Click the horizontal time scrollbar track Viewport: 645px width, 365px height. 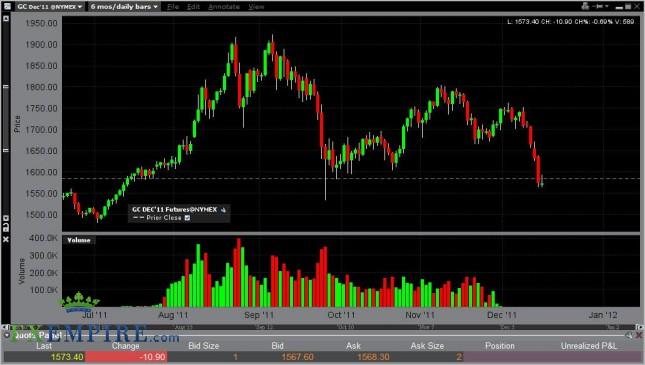[322, 327]
